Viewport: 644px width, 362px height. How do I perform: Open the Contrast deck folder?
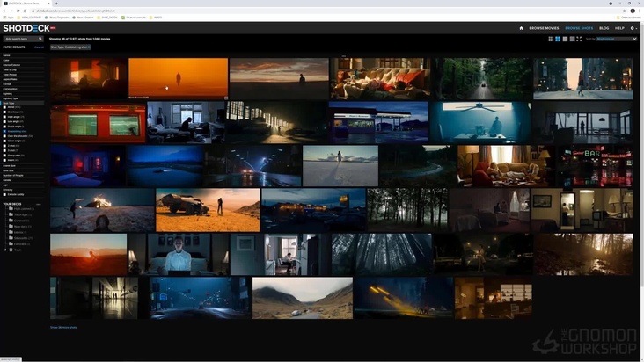19,221
